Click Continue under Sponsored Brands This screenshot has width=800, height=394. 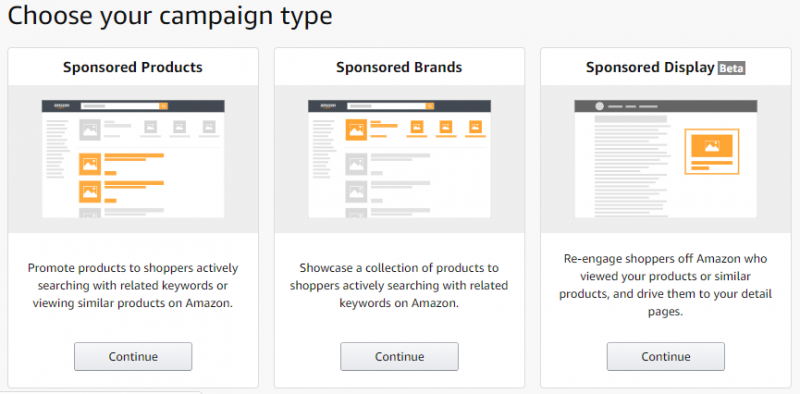point(399,356)
